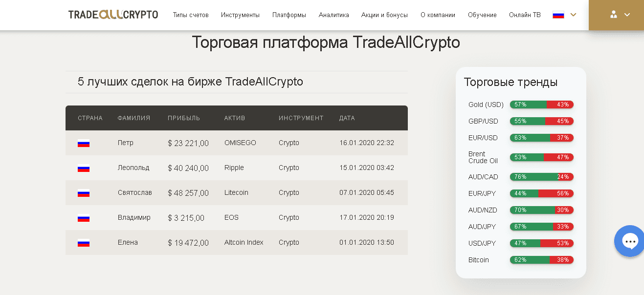Click the Онлайн ТВ link
The width and height of the screenshot is (644, 295).
pyautogui.click(x=525, y=15)
